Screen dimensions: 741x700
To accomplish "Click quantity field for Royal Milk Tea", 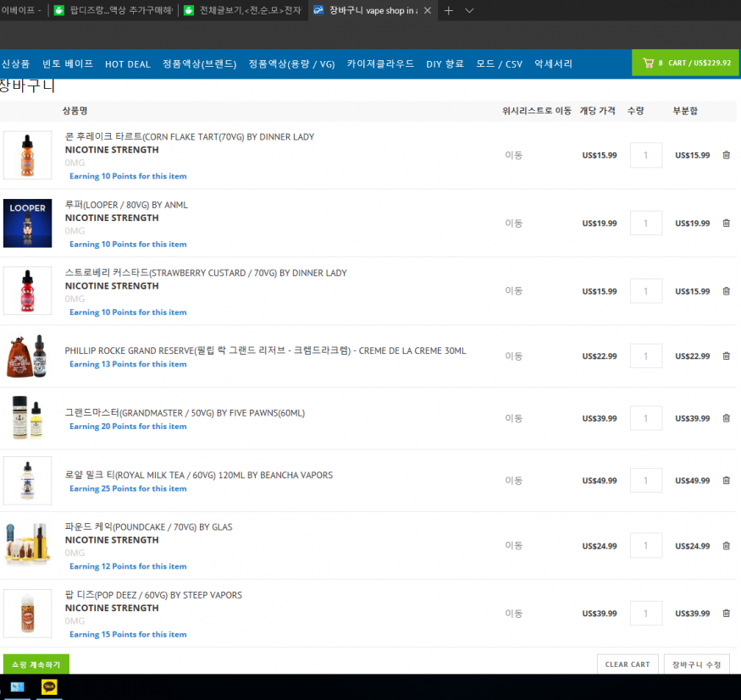I will 646,481.
